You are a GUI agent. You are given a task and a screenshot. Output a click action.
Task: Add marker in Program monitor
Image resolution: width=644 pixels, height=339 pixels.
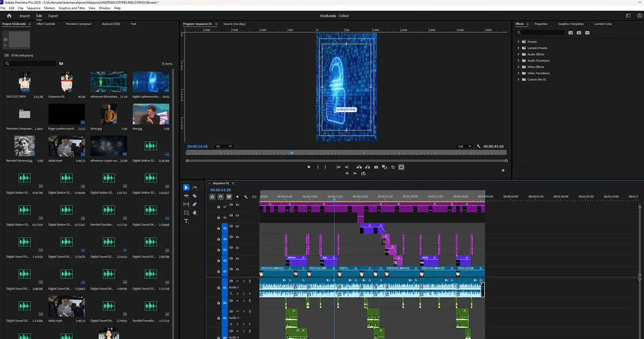click(309, 167)
